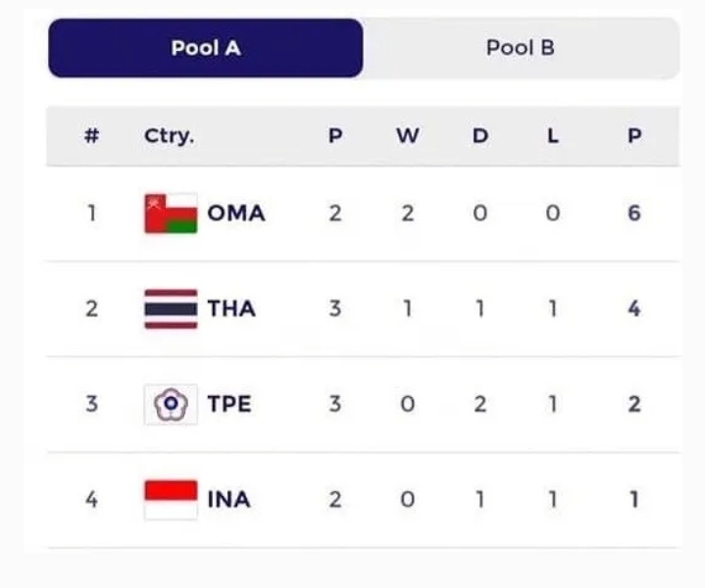705x588 pixels.
Task: Switch to the Pool A tab
Action: 206,48
